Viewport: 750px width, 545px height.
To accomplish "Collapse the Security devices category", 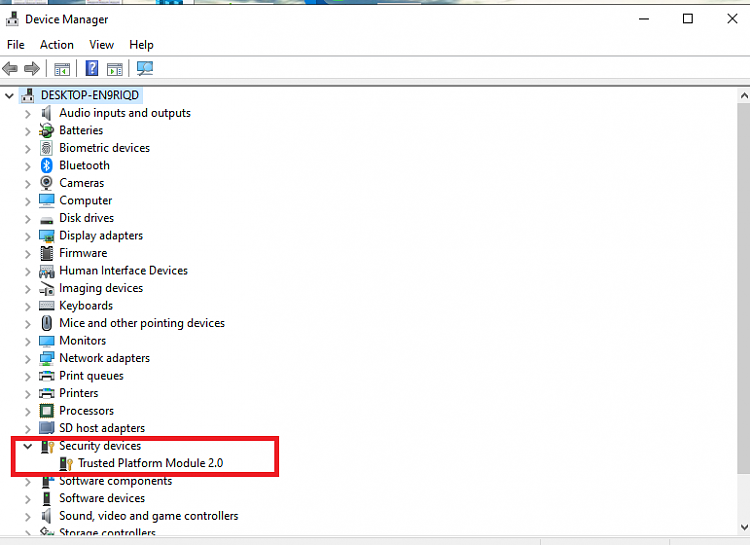I will 27,446.
